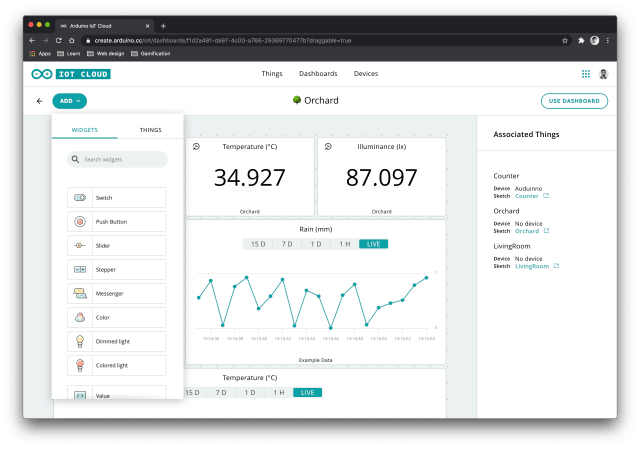The width and height of the screenshot is (640, 449).
Task: Click the Dimmed light bulb icon
Action: coord(80,341)
